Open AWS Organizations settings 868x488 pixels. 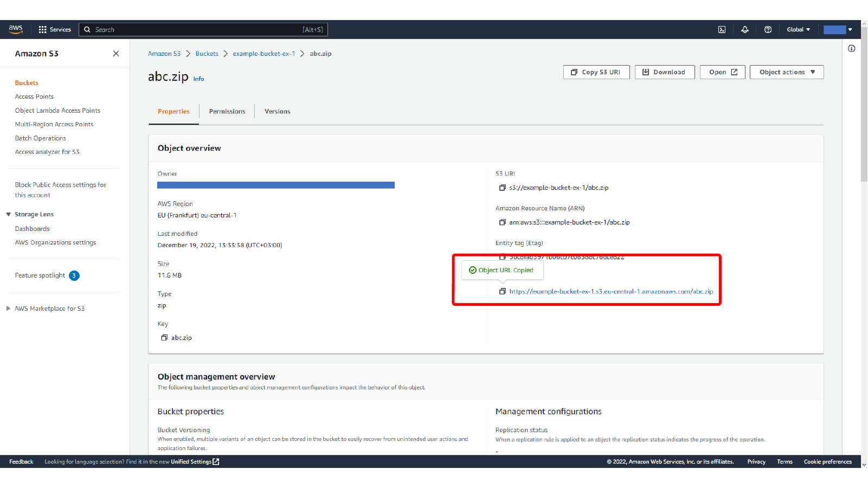[x=56, y=242]
